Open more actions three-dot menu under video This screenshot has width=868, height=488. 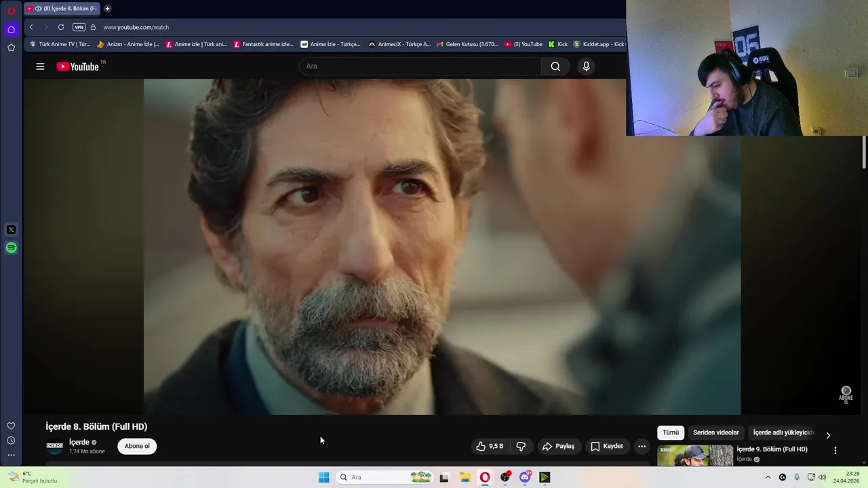pos(642,446)
